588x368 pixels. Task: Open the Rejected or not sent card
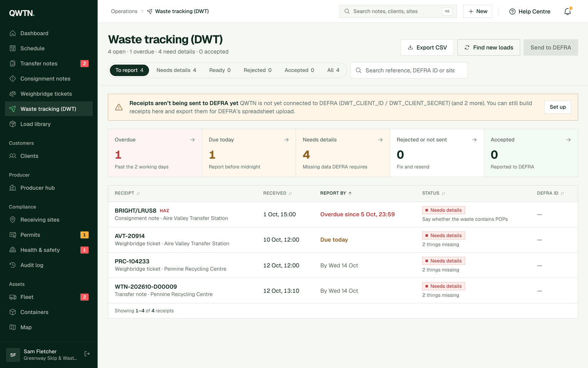coord(437,153)
